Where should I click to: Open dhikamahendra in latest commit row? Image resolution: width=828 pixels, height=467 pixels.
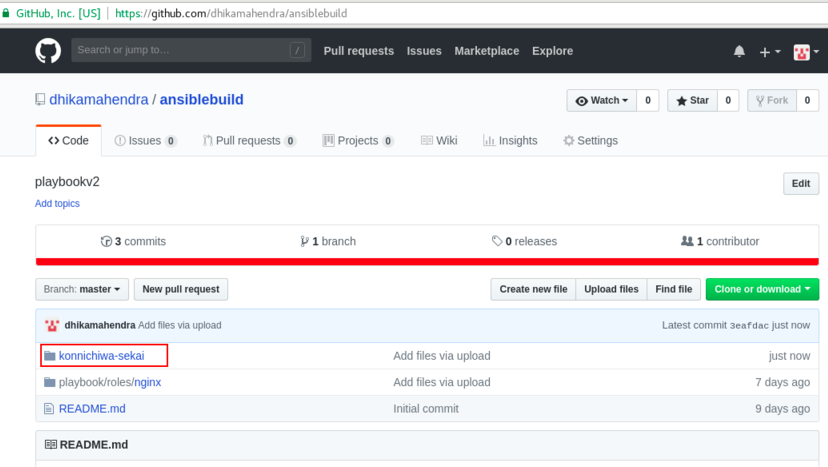coord(100,325)
